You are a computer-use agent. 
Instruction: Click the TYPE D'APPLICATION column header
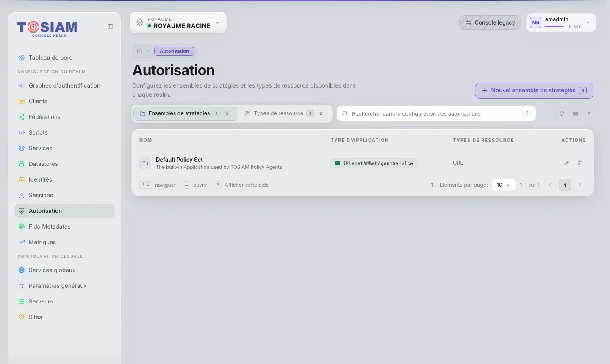pos(360,140)
